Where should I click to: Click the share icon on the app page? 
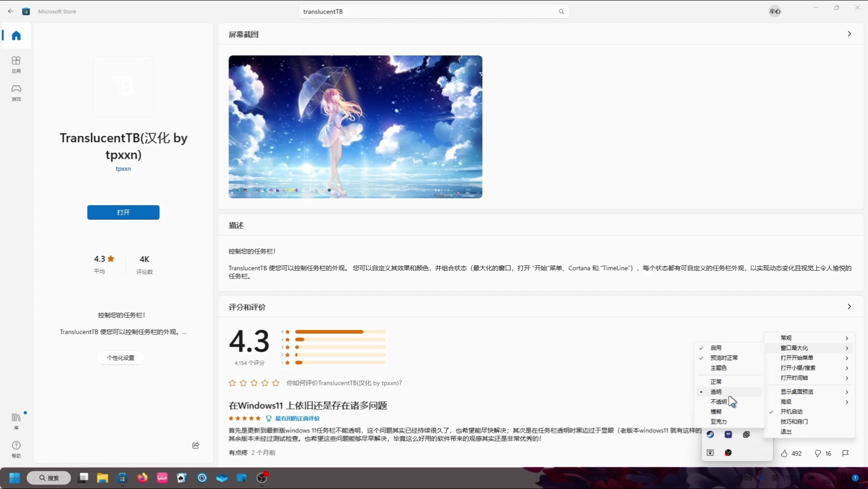[195, 446]
